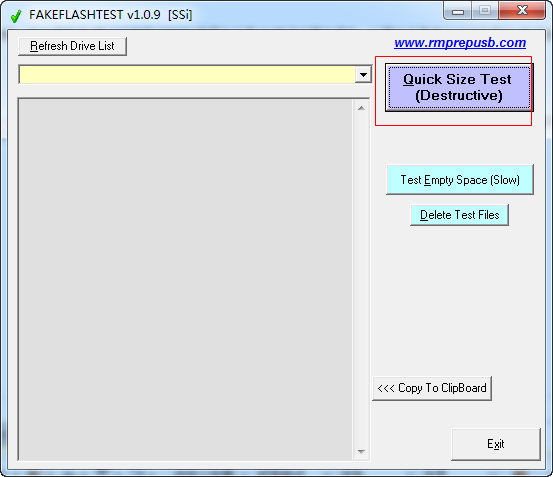Viewport: 553px width, 477px height.
Task: Click the log scrollbar up arrow
Action: [x=361, y=108]
